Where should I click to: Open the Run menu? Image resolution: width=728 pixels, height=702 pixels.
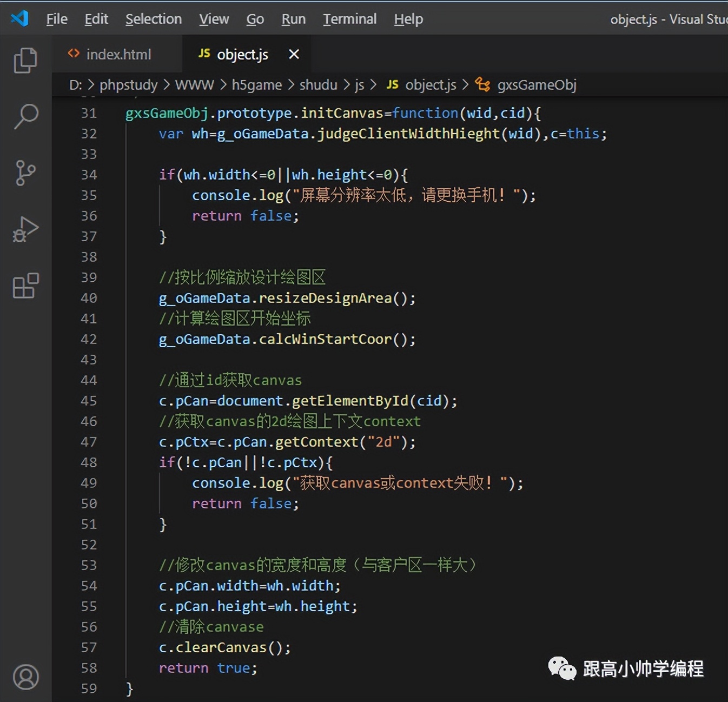[294, 19]
